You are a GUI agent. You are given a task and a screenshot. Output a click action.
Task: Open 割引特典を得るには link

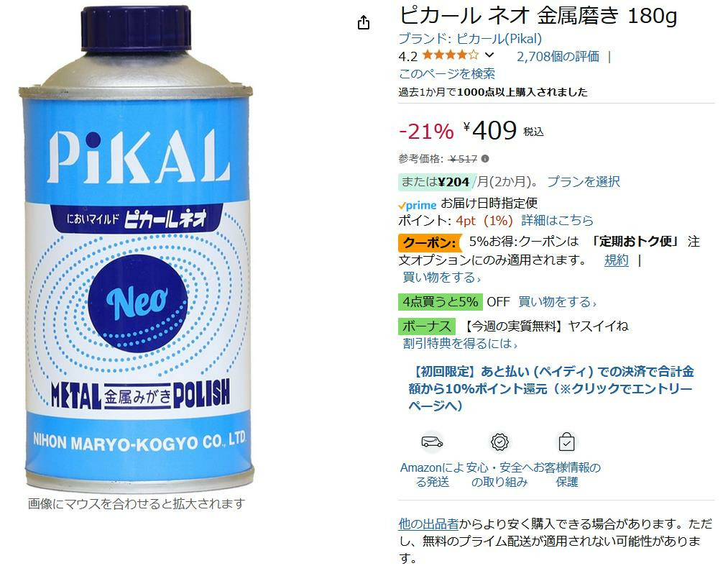click(x=460, y=343)
